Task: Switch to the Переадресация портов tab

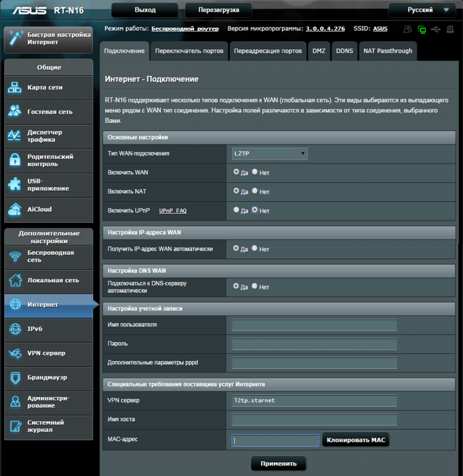Action: [268, 51]
